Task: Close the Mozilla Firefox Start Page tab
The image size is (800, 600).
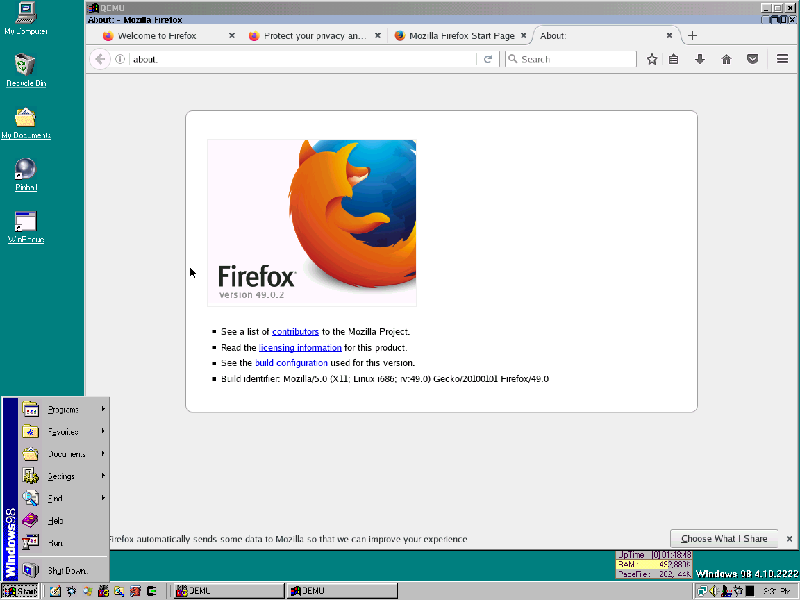Action: [x=523, y=36]
